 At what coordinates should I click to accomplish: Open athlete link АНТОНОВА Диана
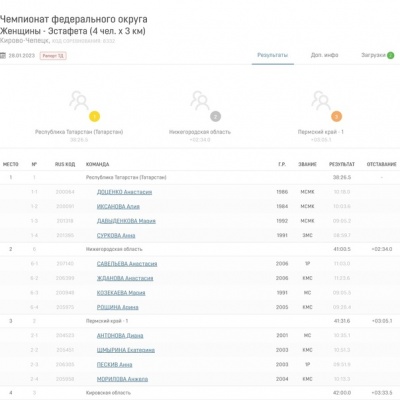pyautogui.click(x=120, y=336)
